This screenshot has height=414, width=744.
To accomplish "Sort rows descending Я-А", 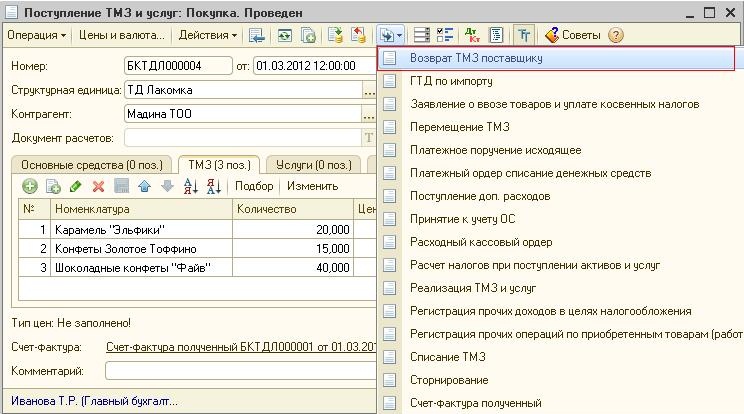I will point(213,186).
